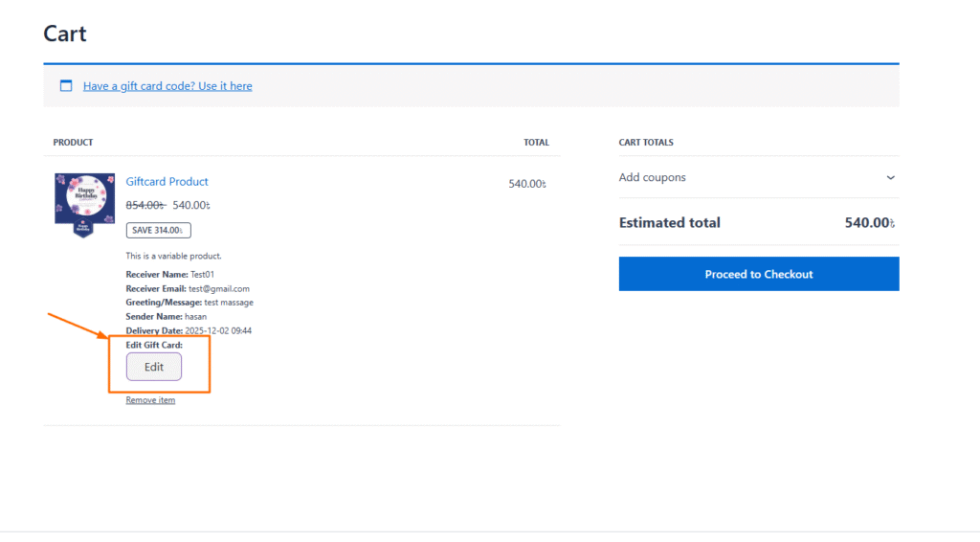The image size is (980, 542).
Task: Click the 'This is a variable product' description
Action: [173, 256]
